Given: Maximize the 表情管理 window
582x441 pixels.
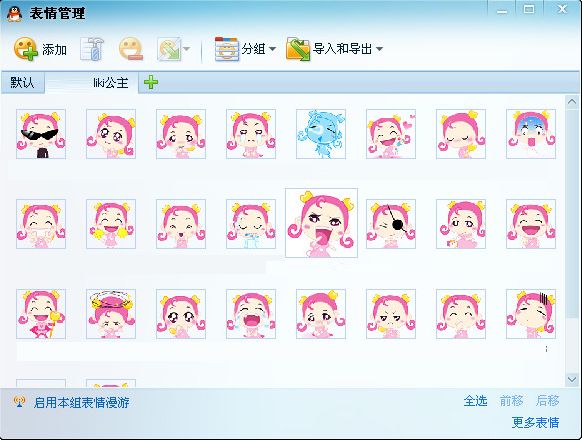Looking at the screenshot, I should pos(529,9).
